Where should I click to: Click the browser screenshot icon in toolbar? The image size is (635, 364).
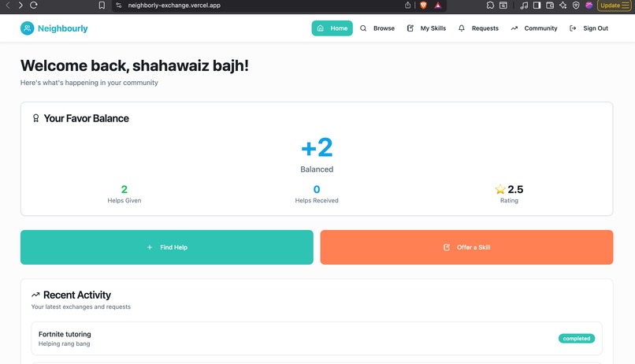click(x=503, y=6)
